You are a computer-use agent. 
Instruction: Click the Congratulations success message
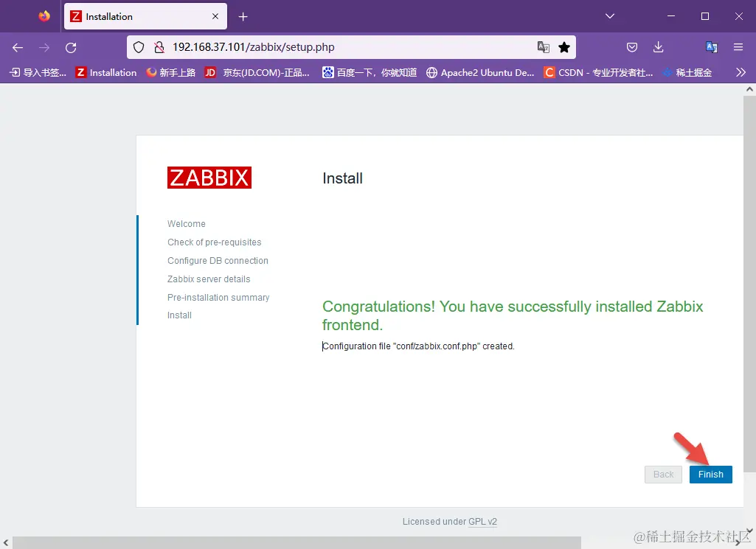coord(513,315)
